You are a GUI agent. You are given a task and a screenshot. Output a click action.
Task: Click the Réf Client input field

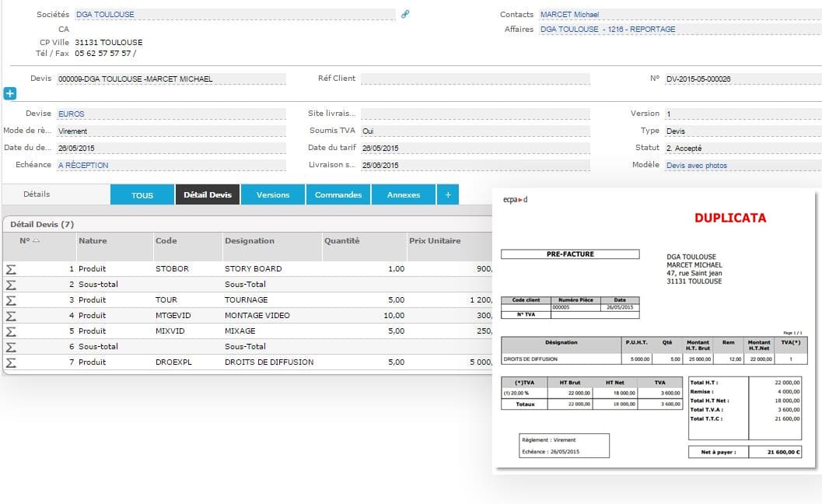475,79
